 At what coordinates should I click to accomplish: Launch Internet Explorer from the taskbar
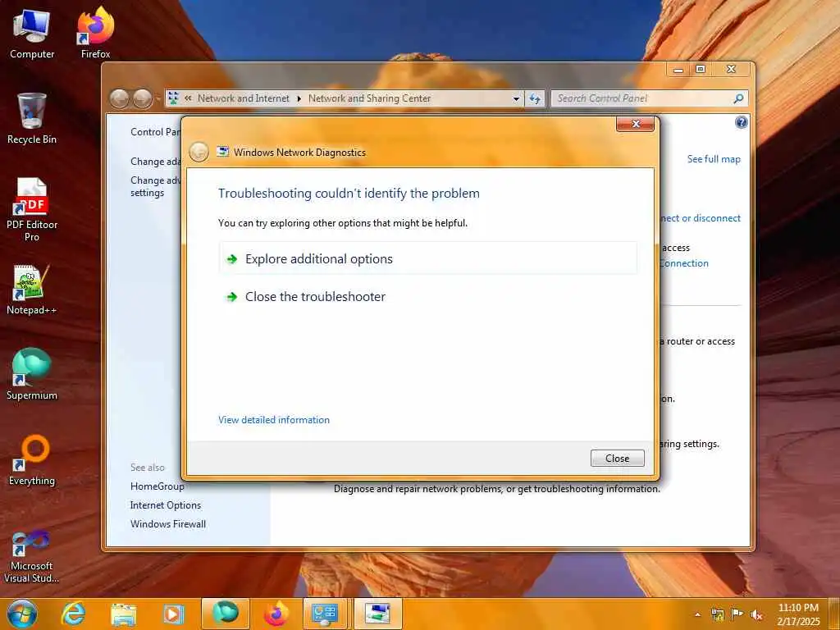[73, 614]
